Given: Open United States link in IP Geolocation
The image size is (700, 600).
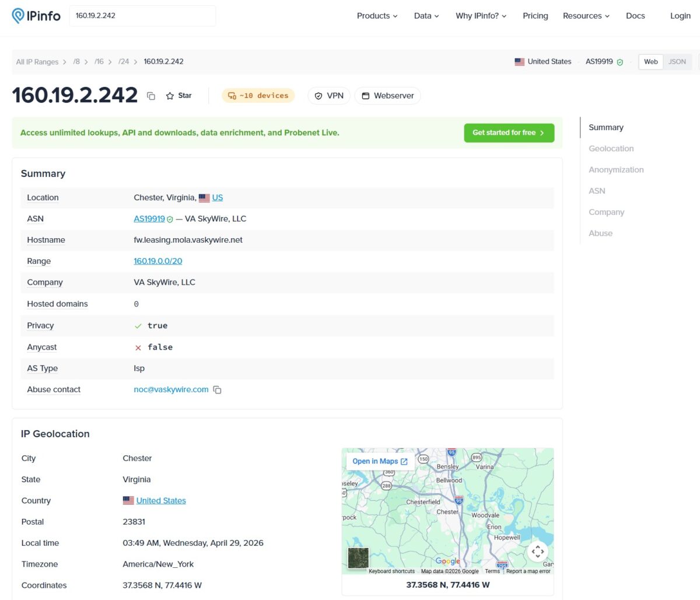Looking at the screenshot, I should coord(161,501).
